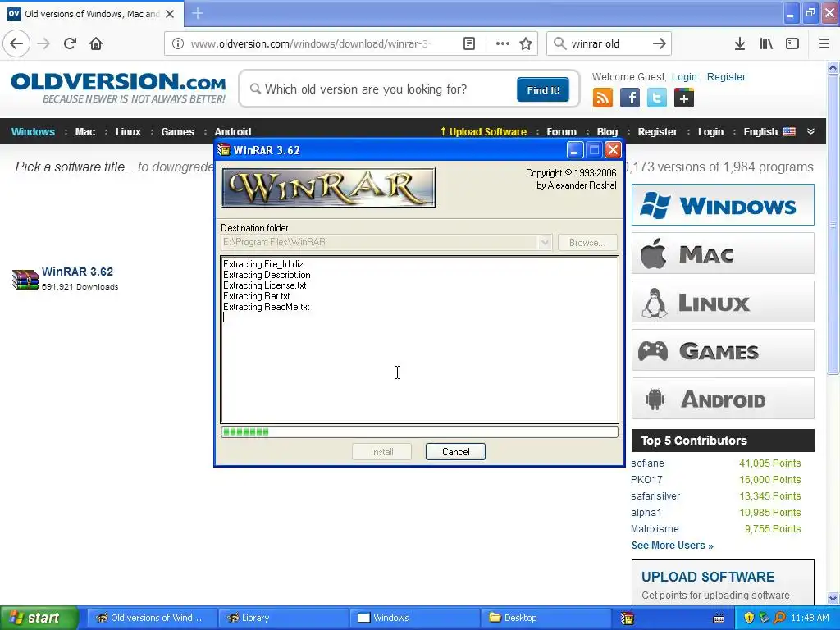Click the keyboard icon in taskbar
Screen dimensions: 840x630
719,619
